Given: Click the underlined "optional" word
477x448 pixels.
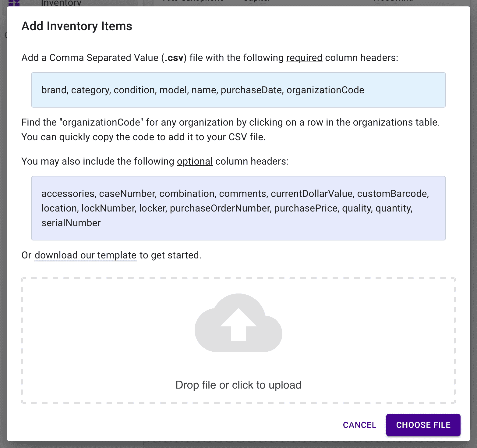Looking at the screenshot, I should tap(195, 161).
